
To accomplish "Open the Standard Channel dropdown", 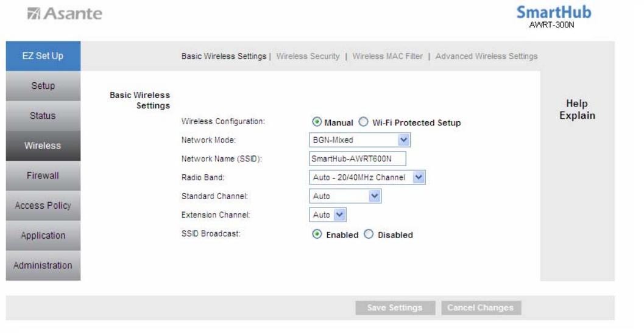I will coord(345,196).
